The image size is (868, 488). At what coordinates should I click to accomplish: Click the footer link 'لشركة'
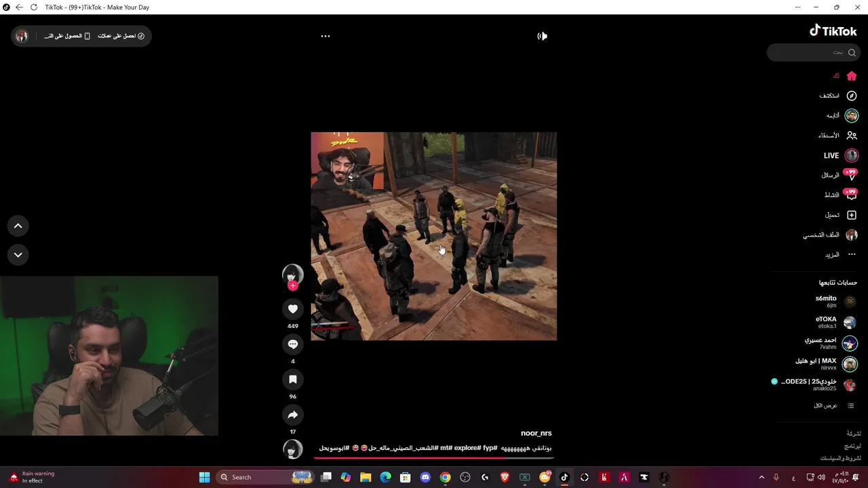[x=853, y=434]
